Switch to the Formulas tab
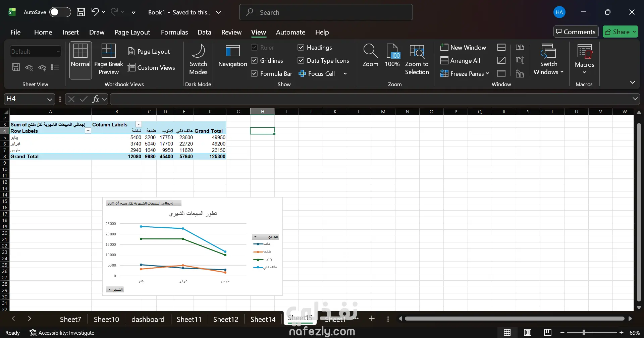The image size is (644, 338). click(174, 32)
